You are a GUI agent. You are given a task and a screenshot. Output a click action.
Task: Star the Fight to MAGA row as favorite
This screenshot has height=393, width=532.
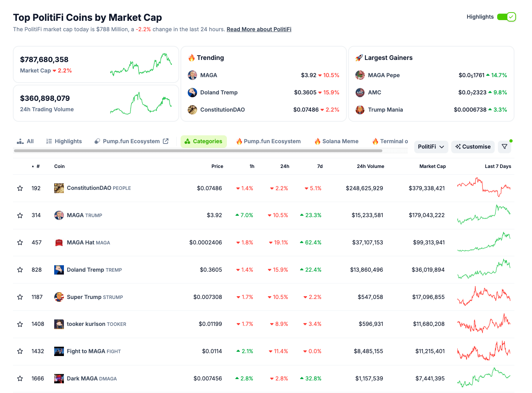20,351
